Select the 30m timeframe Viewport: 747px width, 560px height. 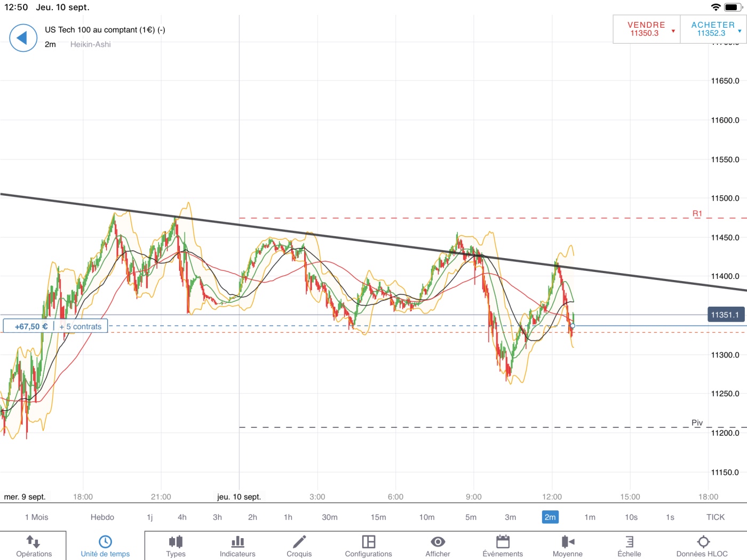point(330,517)
